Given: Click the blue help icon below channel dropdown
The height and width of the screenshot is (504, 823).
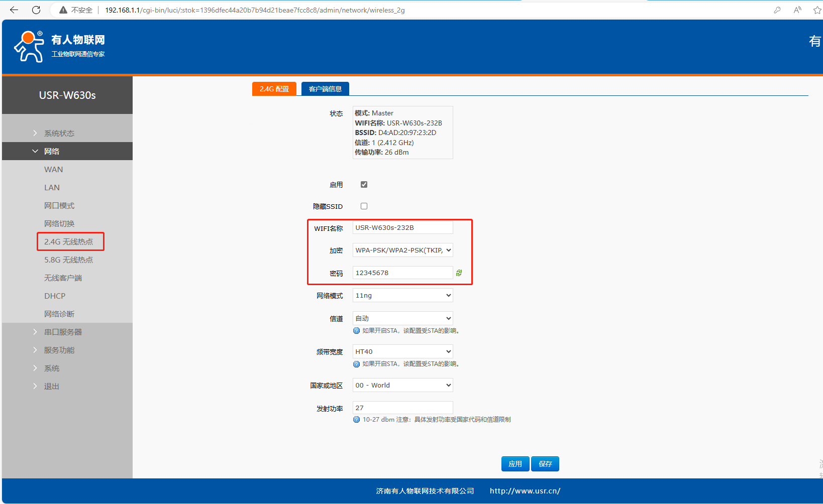Looking at the screenshot, I should (356, 331).
